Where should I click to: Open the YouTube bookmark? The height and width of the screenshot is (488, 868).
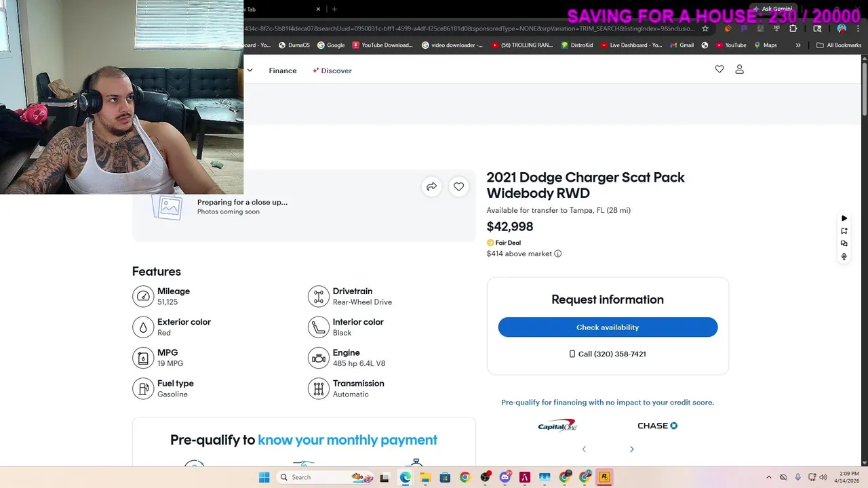click(x=730, y=45)
